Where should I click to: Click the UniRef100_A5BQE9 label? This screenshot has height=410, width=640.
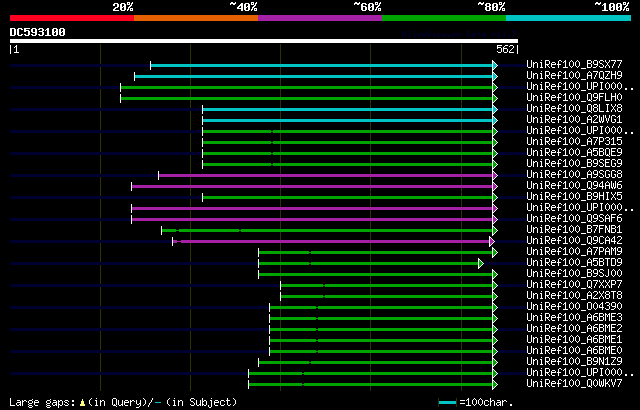pyautogui.click(x=574, y=153)
